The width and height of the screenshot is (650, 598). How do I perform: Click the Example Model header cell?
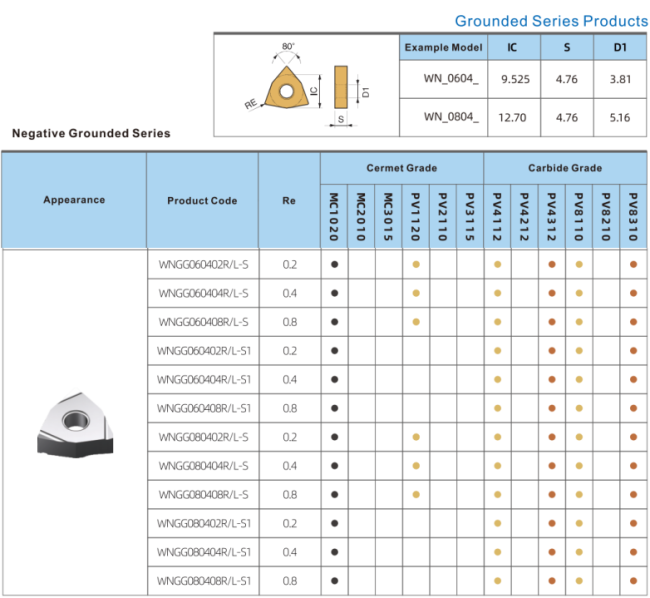[x=442, y=48]
